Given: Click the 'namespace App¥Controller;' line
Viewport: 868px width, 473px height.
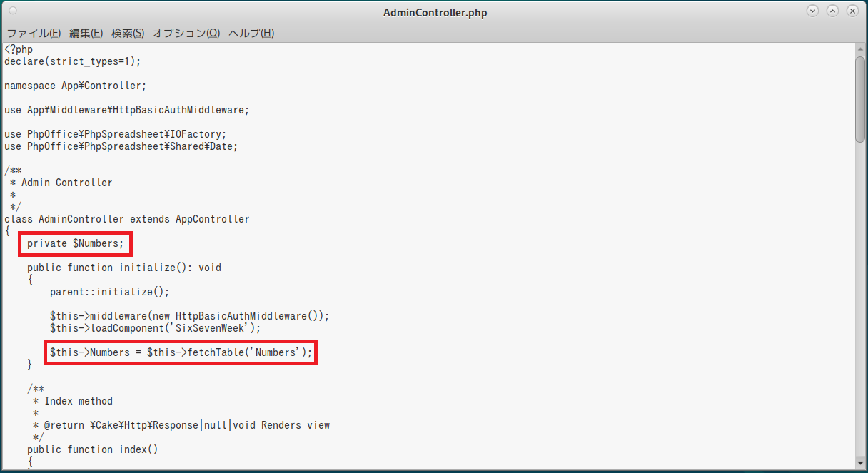Looking at the screenshot, I should pos(75,86).
